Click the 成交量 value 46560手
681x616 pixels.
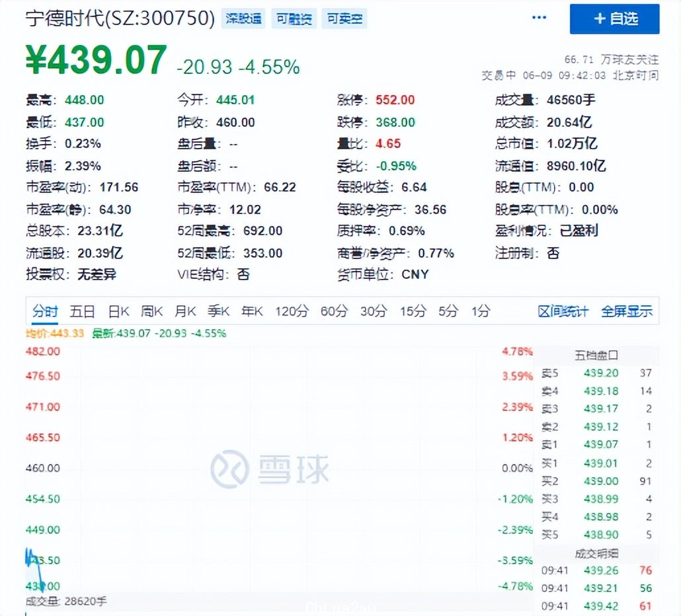(571, 100)
